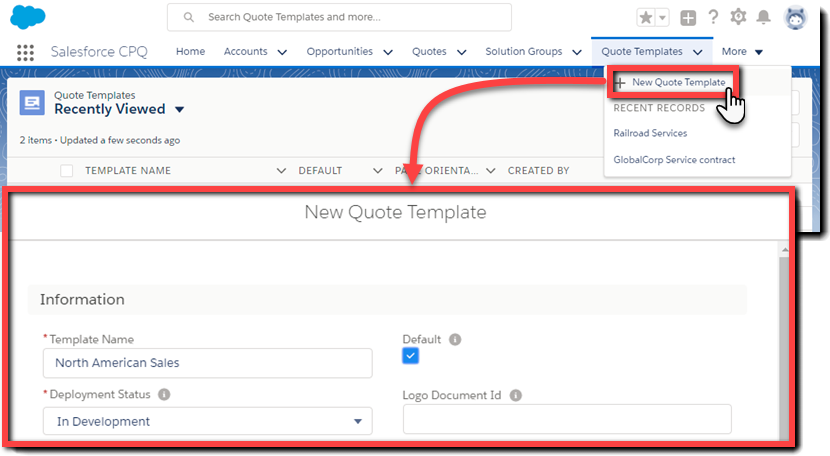
Task: Open the user profile avatar
Action: coord(796,17)
